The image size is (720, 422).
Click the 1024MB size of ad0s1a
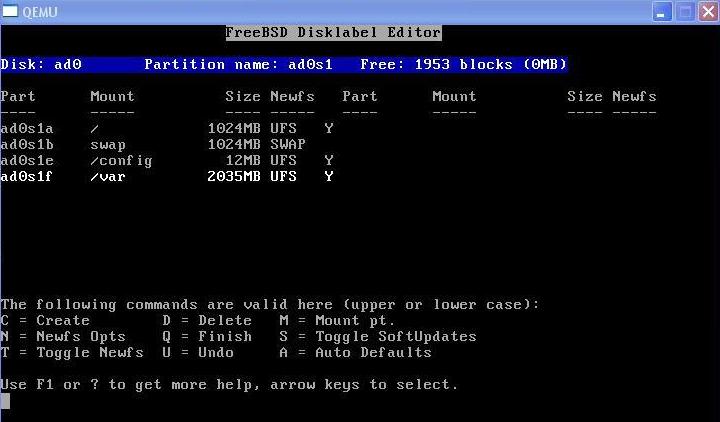coord(234,128)
